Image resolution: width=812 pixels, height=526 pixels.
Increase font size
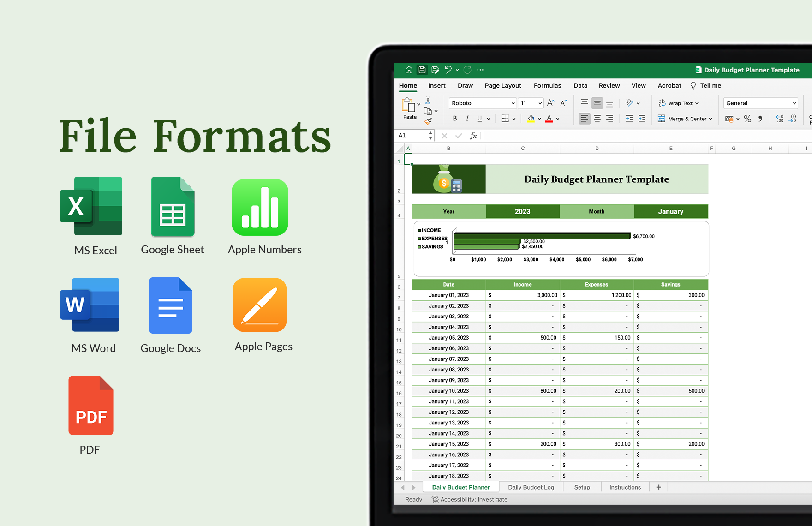(x=550, y=103)
